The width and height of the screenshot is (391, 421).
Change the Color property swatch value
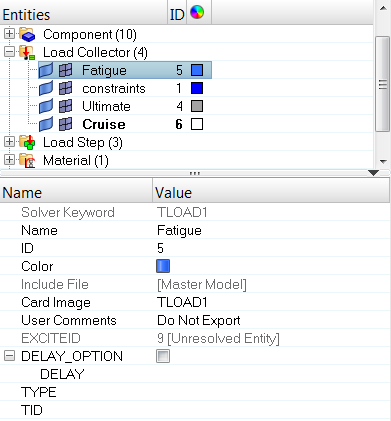click(x=163, y=266)
